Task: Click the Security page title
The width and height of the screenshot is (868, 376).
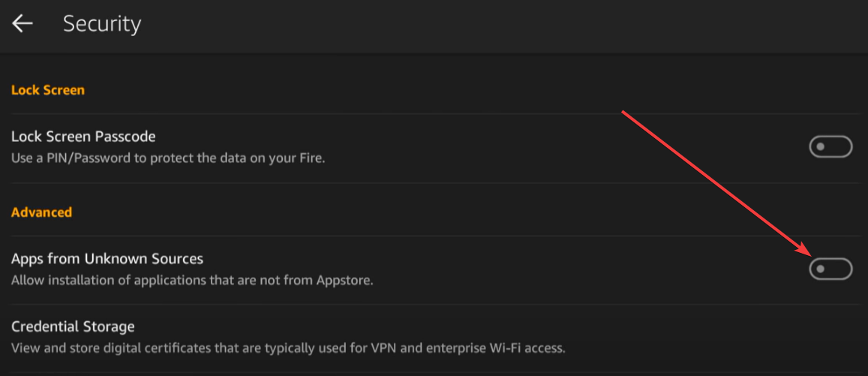Action: [102, 24]
